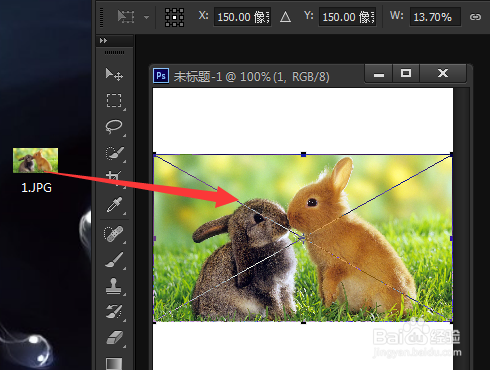Viewport: 490px width, 370px height.
Task: Select the Crop tool
Action: (114, 178)
